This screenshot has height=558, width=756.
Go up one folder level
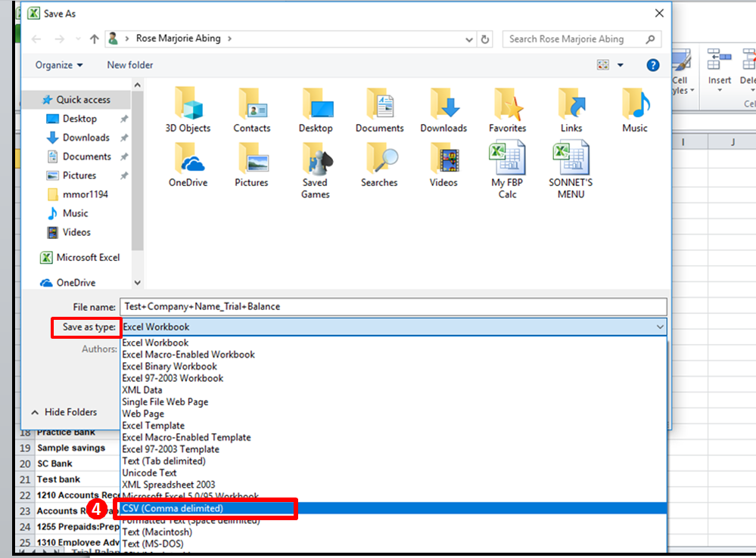click(95, 39)
